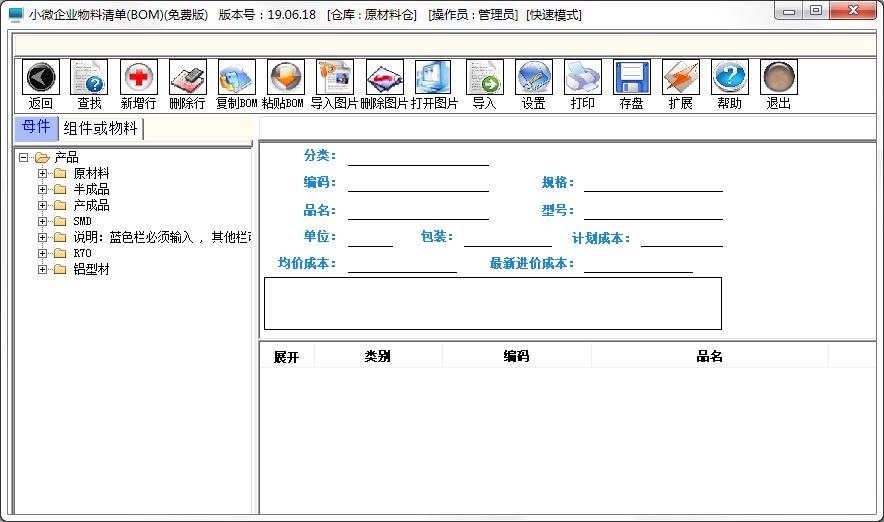Image resolution: width=884 pixels, height=522 pixels.
Task: Click the 计划成本 input field
Action: click(682, 238)
